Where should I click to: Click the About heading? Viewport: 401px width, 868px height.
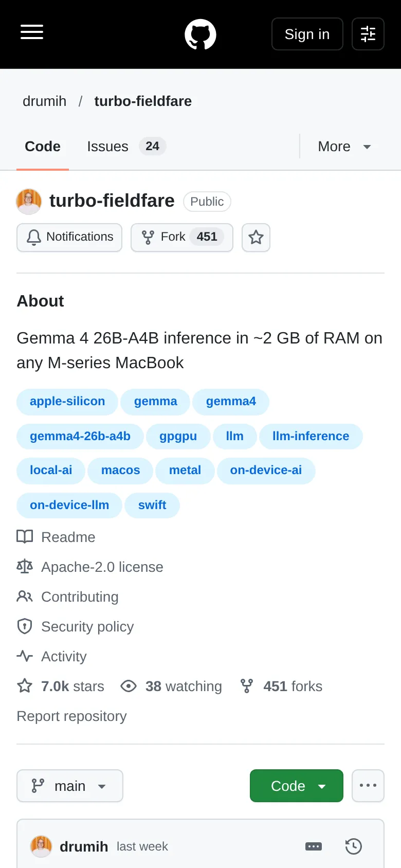tap(41, 301)
